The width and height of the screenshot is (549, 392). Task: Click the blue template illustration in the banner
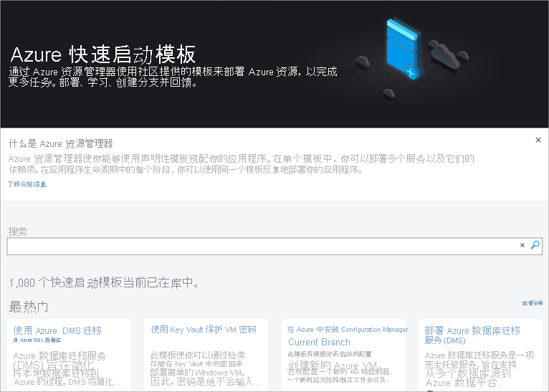[402, 48]
